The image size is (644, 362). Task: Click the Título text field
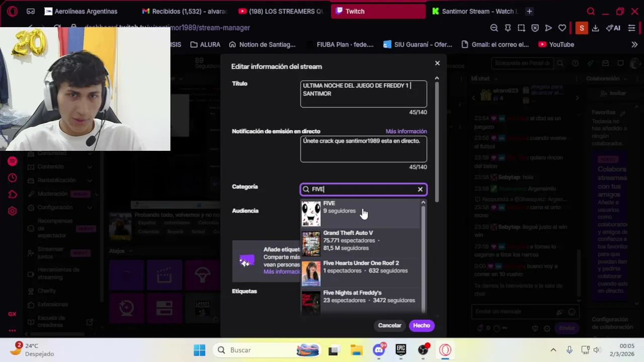363,94
